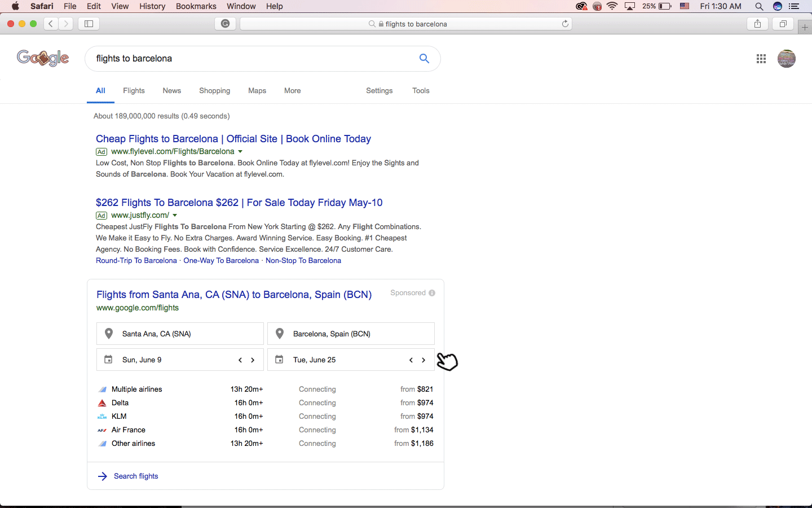Open Notification Center icon
Viewport: 812px width, 508px height.
point(794,6)
